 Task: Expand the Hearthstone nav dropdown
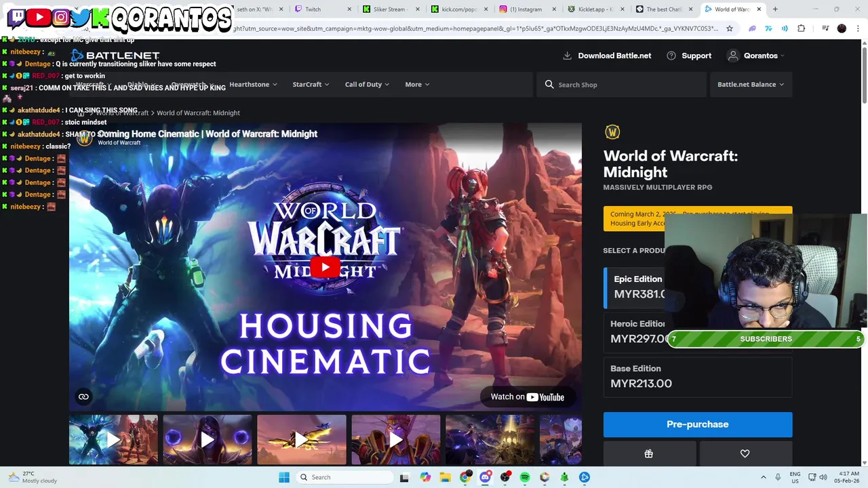pyautogui.click(x=253, y=84)
